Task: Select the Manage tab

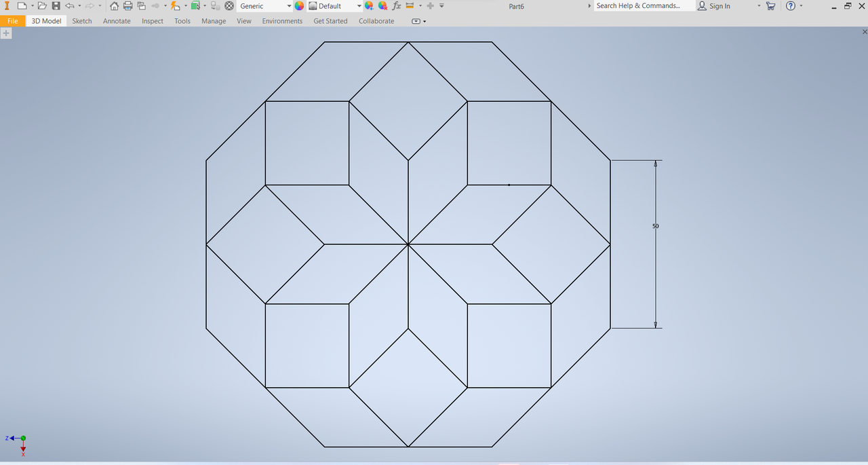Action: (x=214, y=21)
